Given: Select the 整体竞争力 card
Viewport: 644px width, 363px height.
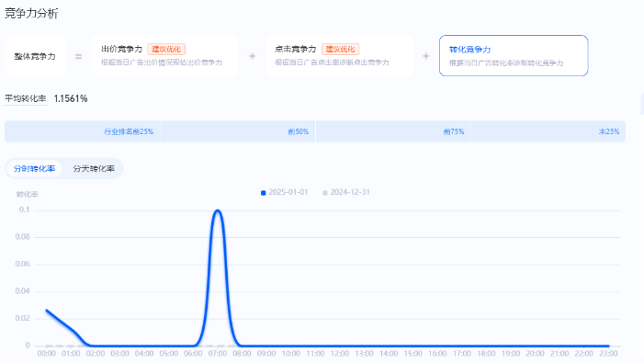Looking at the screenshot, I should (x=35, y=56).
